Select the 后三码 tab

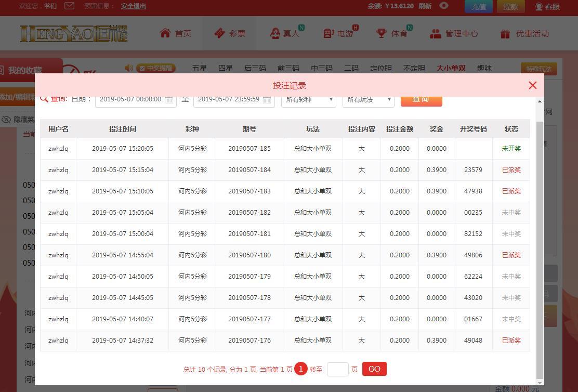click(255, 68)
